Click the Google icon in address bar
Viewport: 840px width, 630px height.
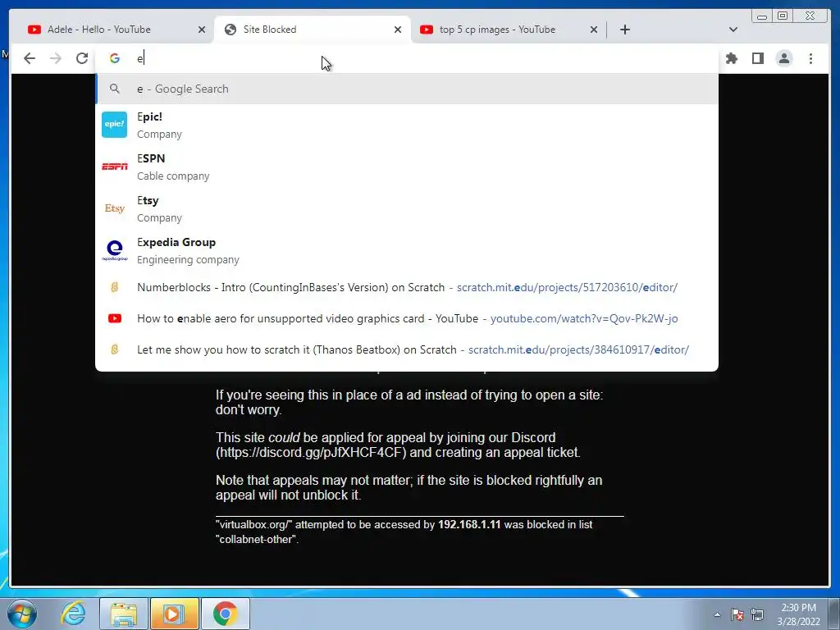tap(115, 58)
